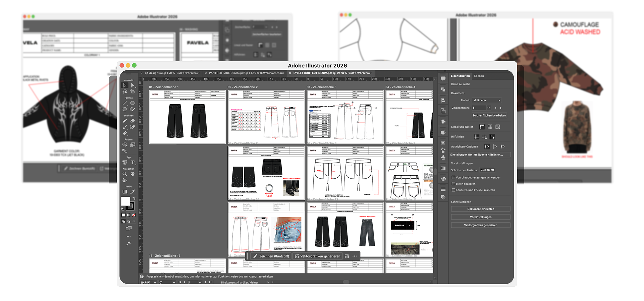This screenshot has width=644, height=301.
Task: Open Einstellungen für intelligente Hilfslinien
Action: (x=480, y=155)
